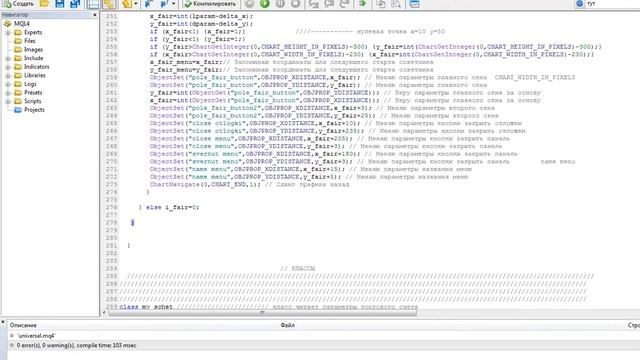Click the line 'x_fair=int(lparam-delta_x);'
The image size is (640, 360).
pyautogui.click(x=201, y=16)
